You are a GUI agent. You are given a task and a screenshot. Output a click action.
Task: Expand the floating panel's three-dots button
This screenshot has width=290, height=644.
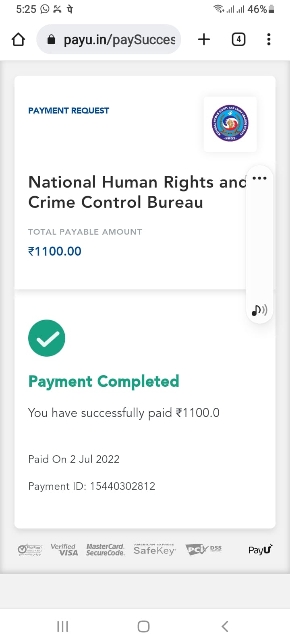click(259, 178)
